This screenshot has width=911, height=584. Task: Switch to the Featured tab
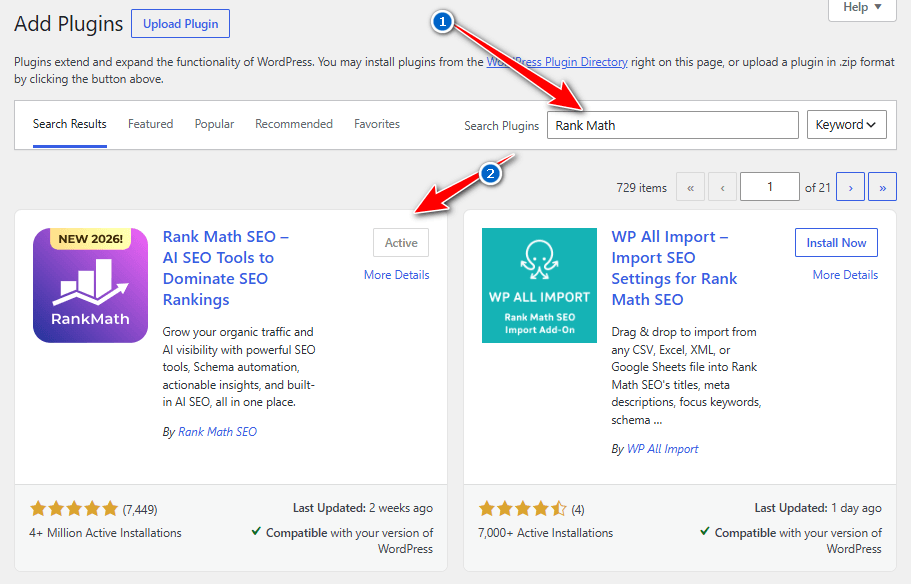click(150, 124)
